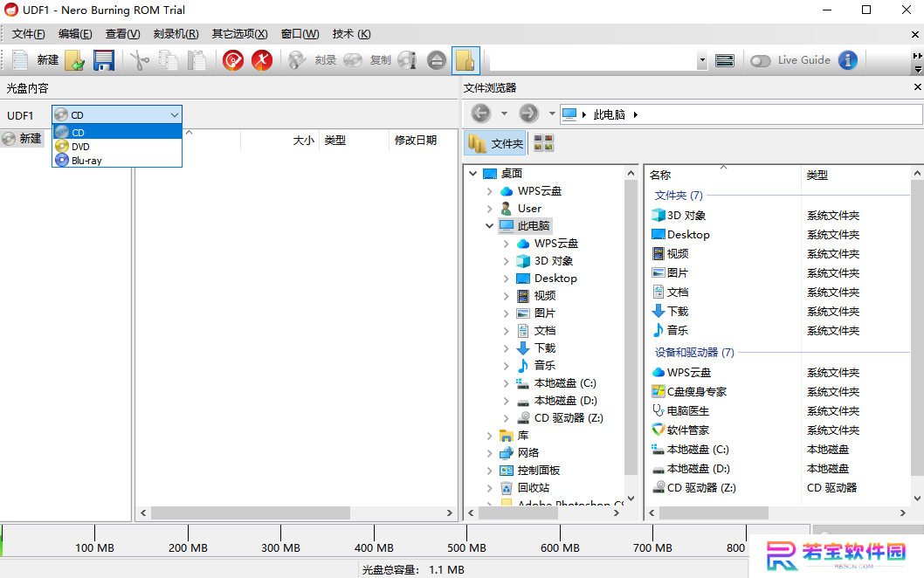Click the Copy icon in the toolbar
The width and height of the screenshot is (924, 578).
point(169,60)
